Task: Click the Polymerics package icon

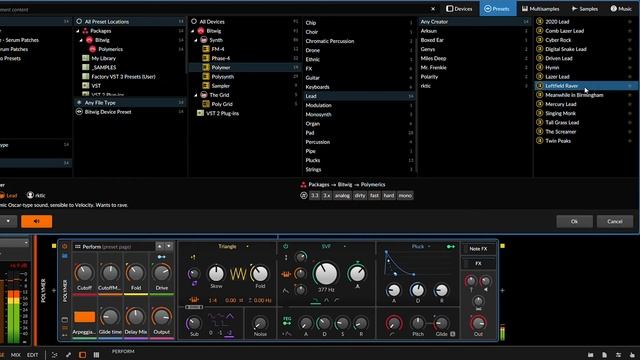Action: [93, 49]
